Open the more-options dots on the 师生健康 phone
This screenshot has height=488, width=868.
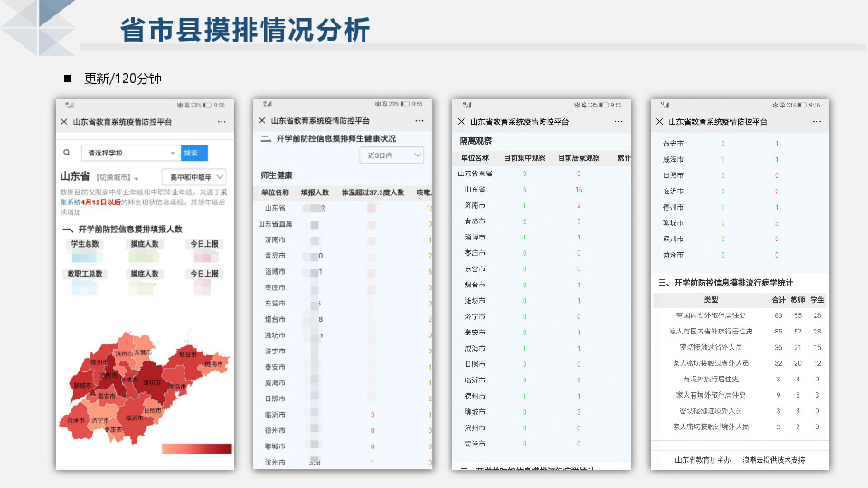coord(419,120)
